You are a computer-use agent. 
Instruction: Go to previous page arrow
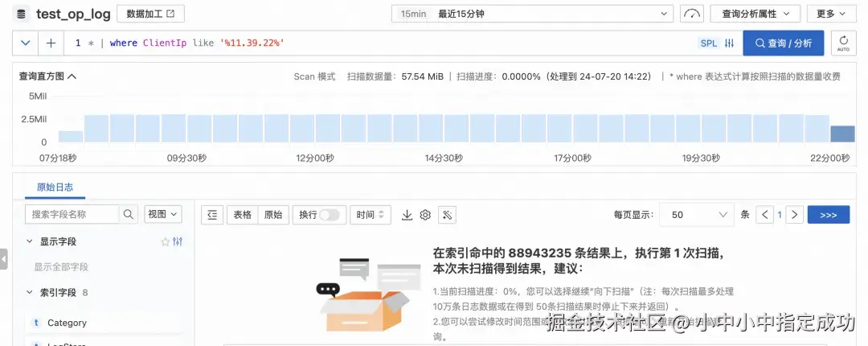[x=765, y=215]
